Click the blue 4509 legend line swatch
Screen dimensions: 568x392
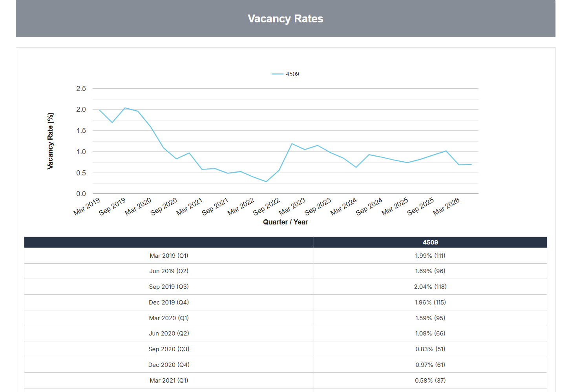[278, 74]
